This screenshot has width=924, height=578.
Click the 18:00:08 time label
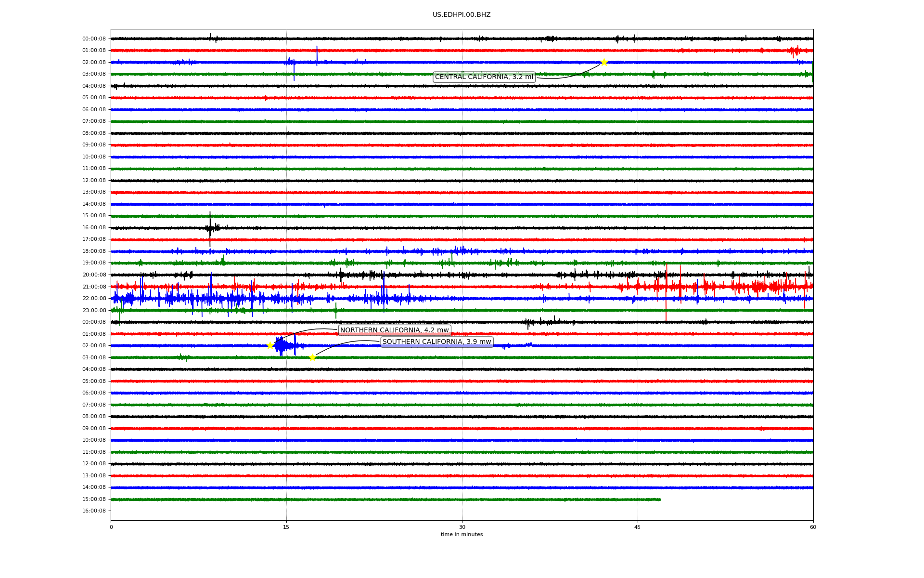tap(94, 251)
